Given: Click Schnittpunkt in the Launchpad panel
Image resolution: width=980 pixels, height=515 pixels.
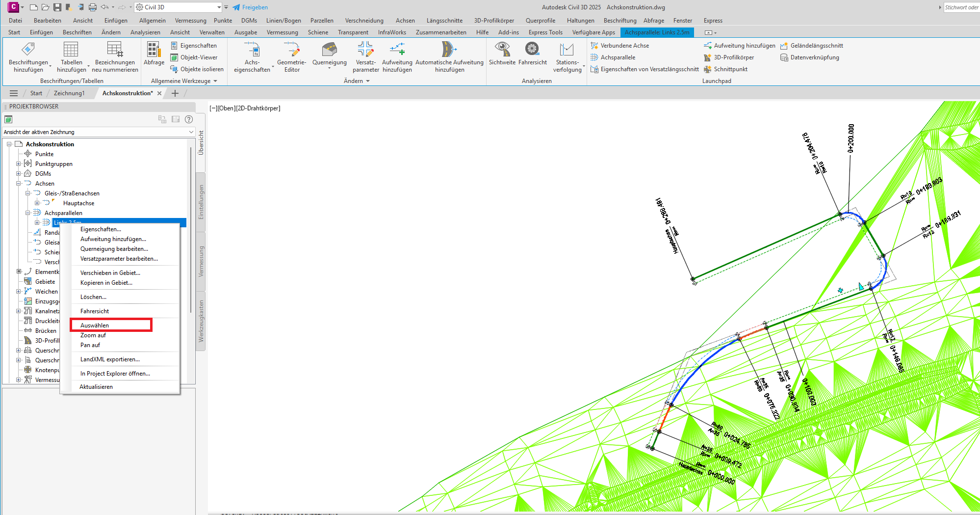Looking at the screenshot, I should coord(725,69).
